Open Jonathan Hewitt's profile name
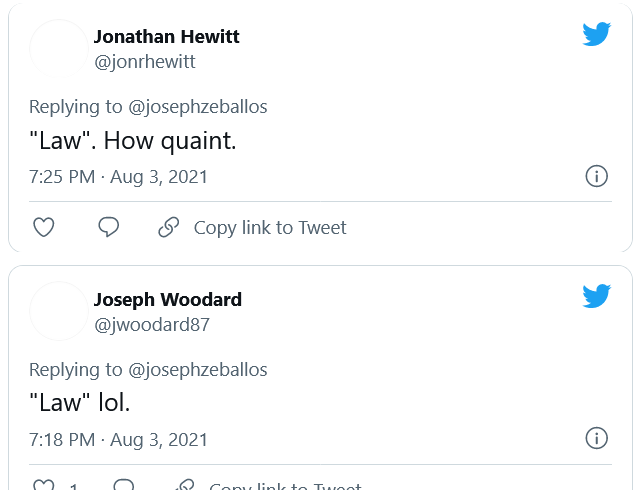The width and height of the screenshot is (641, 490). (166, 36)
